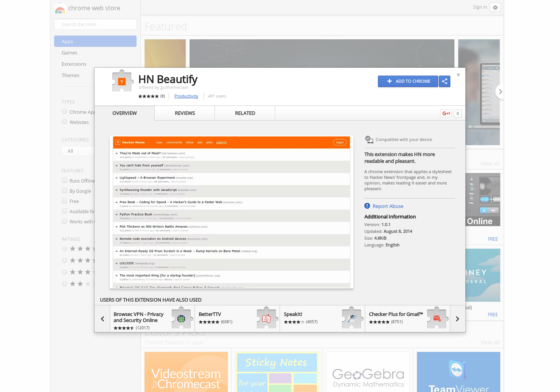Viewport: 560px width, 392px height.
Task: Open the RELATED tab
Action: [x=245, y=113]
